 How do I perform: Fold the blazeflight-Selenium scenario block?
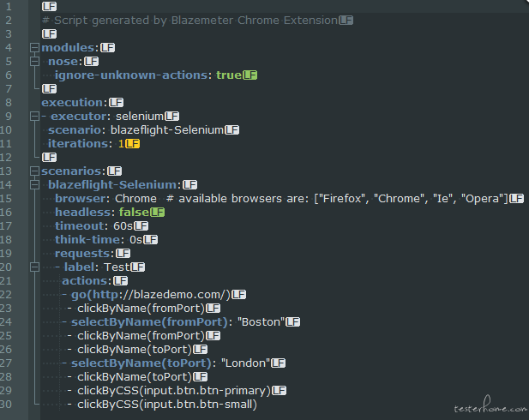coord(34,185)
